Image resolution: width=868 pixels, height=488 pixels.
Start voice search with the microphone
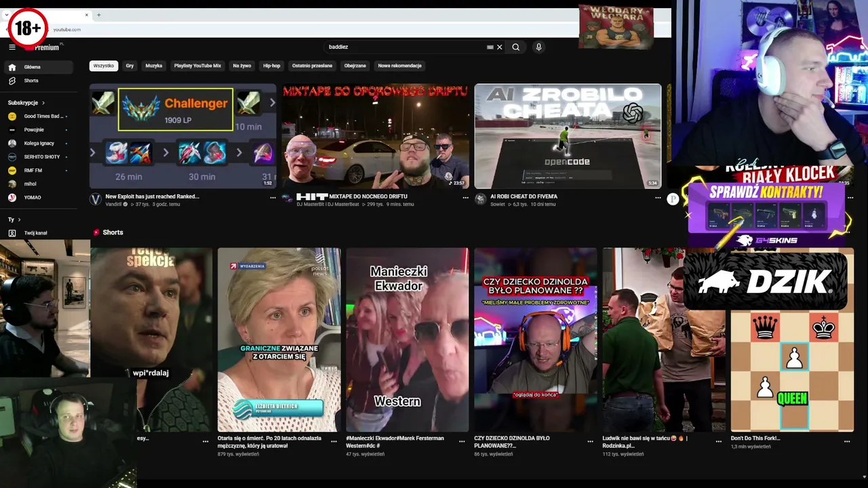pyautogui.click(x=538, y=47)
